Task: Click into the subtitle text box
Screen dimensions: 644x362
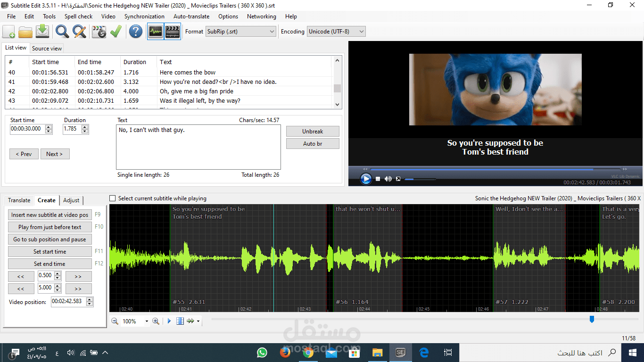Action: coord(198,147)
